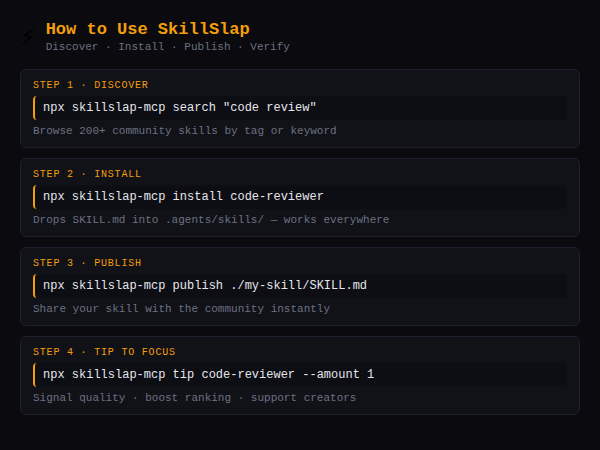This screenshot has width=600, height=450.
Task: Select 'Verify' in the subtitle line
Action: point(270,47)
